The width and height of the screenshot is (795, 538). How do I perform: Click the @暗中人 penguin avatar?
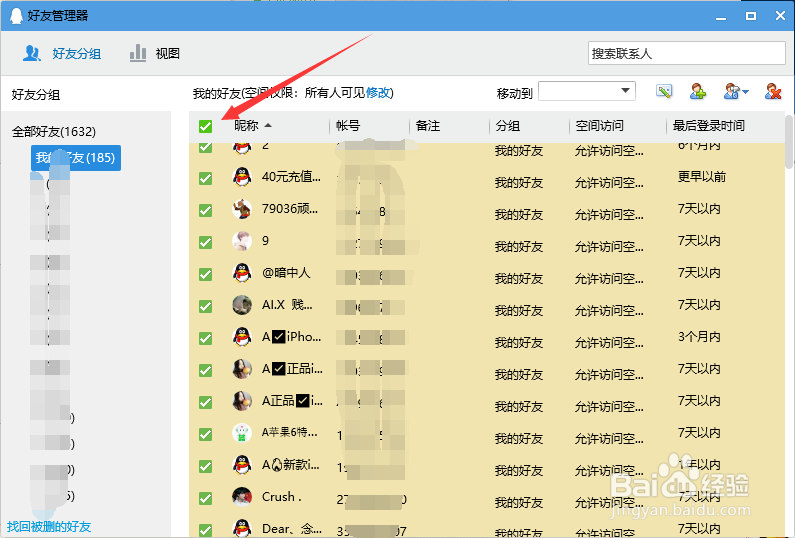(x=242, y=273)
